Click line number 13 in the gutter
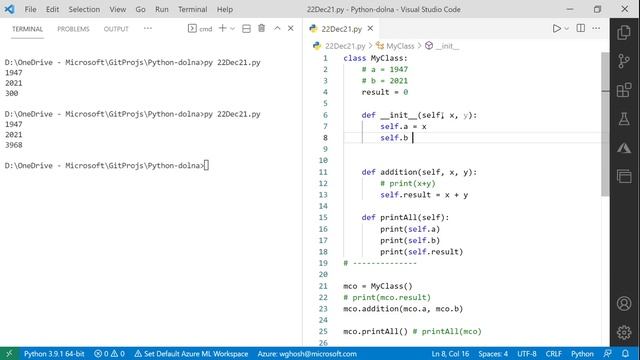The height and width of the screenshot is (360, 640). click(323, 195)
